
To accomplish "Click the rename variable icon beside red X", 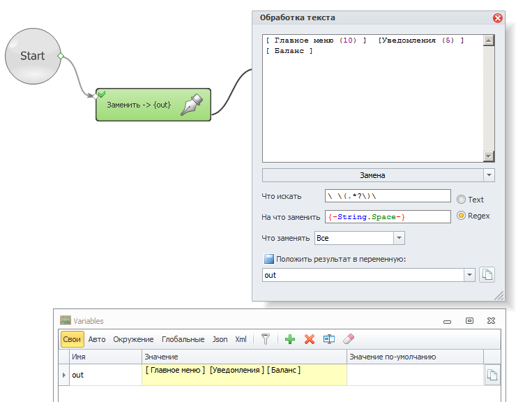I will (329, 339).
